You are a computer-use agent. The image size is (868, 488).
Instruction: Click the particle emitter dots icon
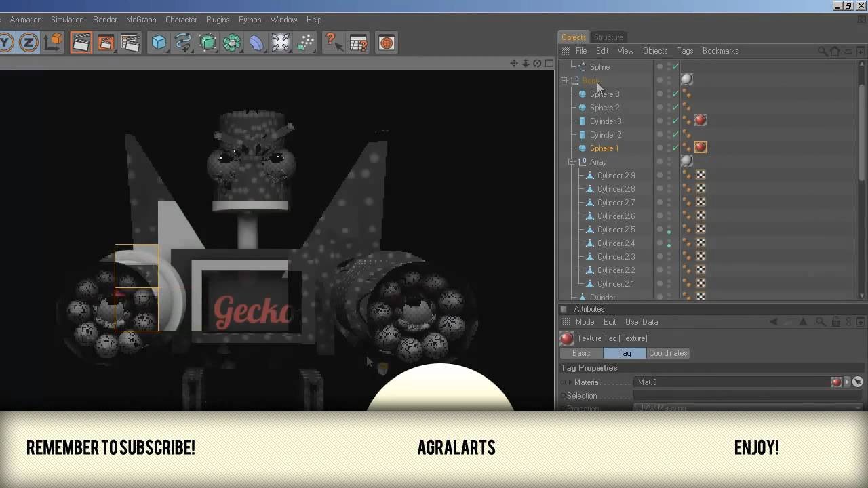pos(306,43)
